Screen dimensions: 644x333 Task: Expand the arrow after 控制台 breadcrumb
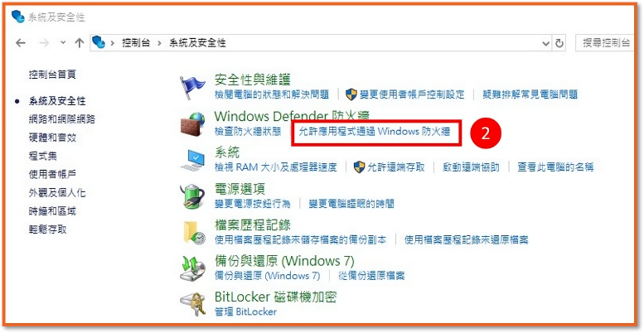[x=159, y=43]
